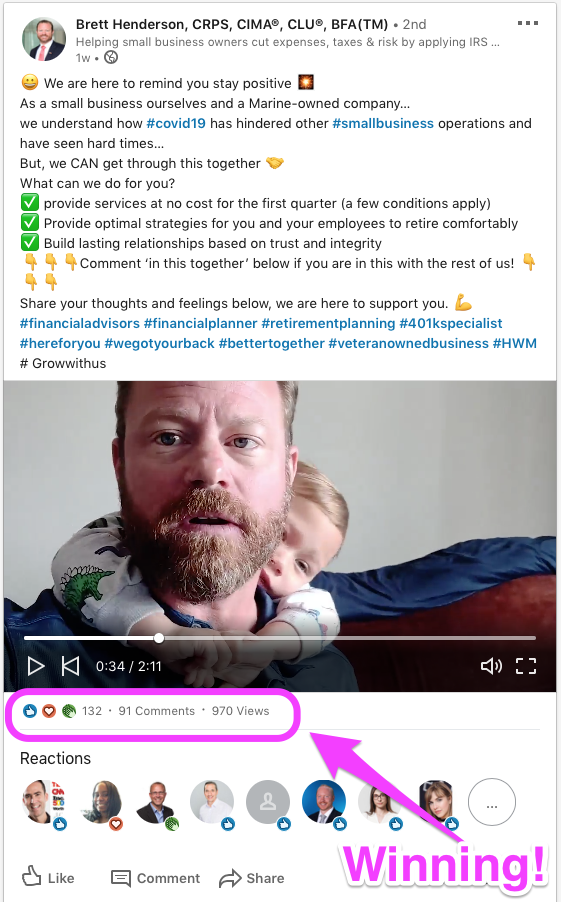Screen dimensions: 568x906
Task: Click the video progress bar handle
Action: click(x=159, y=638)
